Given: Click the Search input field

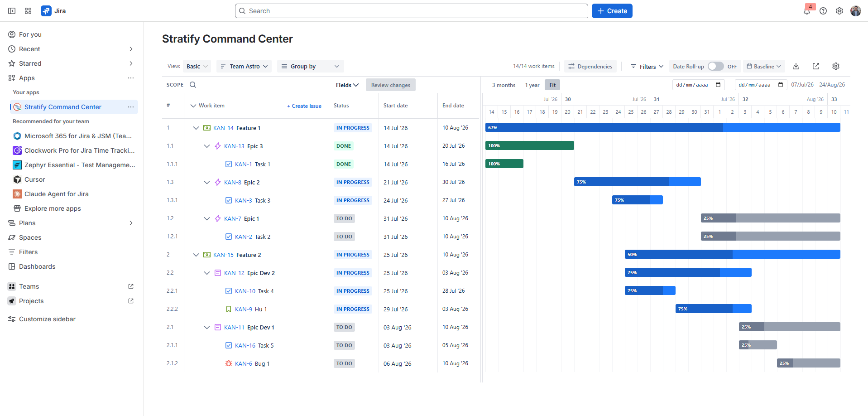Looking at the screenshot, I should click(x=411, y=11).
